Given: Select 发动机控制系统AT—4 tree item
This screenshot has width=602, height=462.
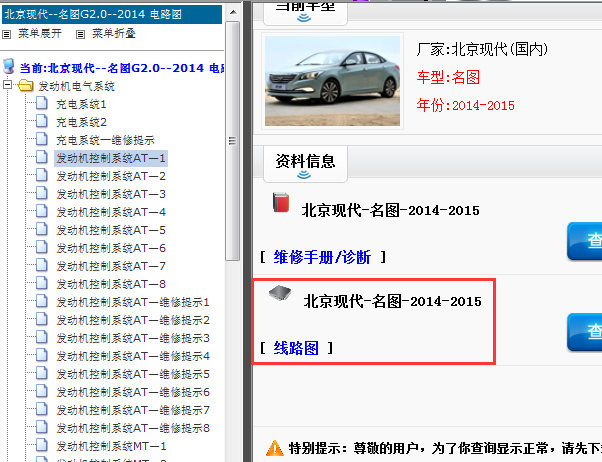Looking at the screenshot, I should 111,212.
